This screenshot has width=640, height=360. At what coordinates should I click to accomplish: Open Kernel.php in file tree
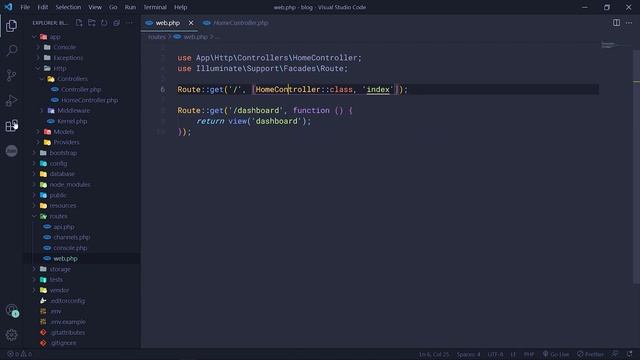point(82,121)
